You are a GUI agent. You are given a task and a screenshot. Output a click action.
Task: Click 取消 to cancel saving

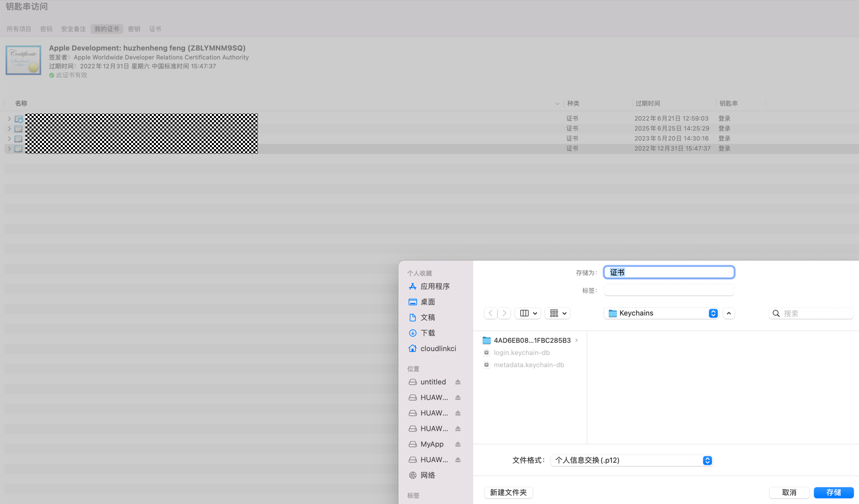pos(789,493)
